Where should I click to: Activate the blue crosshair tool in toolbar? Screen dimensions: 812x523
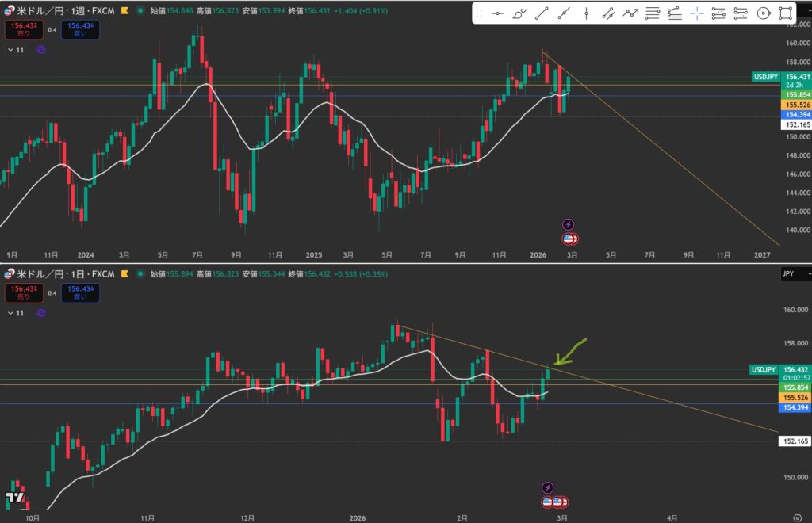696,13
